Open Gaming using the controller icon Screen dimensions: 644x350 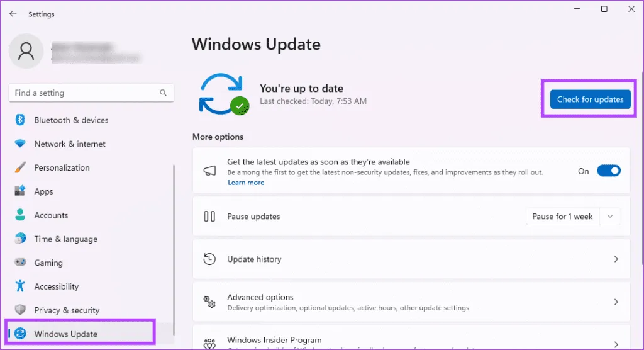(20, 262)
